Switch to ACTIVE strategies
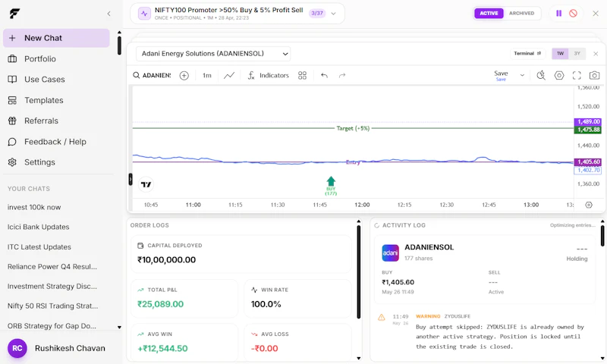Screen dimensions: 607x364 pyautogui.click(x=489, y=13)
